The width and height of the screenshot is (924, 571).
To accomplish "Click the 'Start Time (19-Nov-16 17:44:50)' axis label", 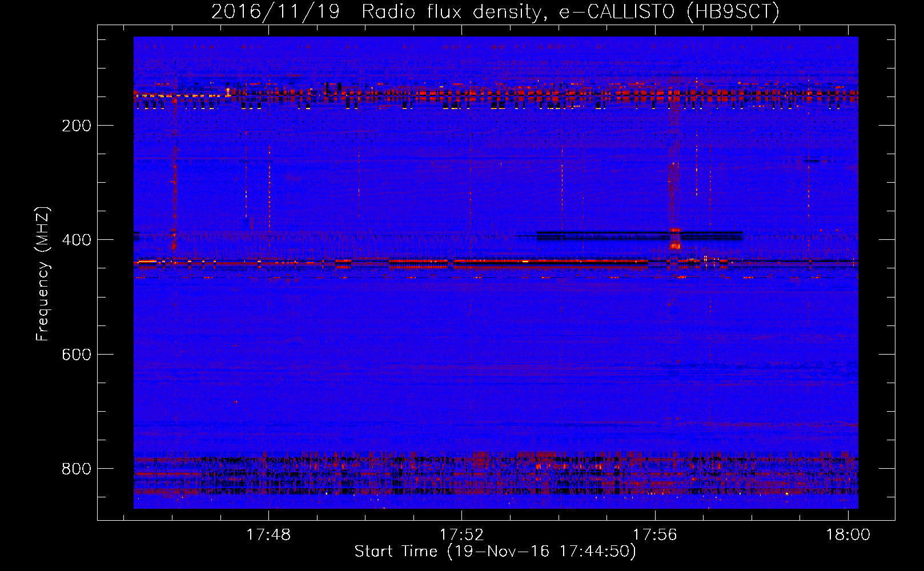I will (495, 552).
